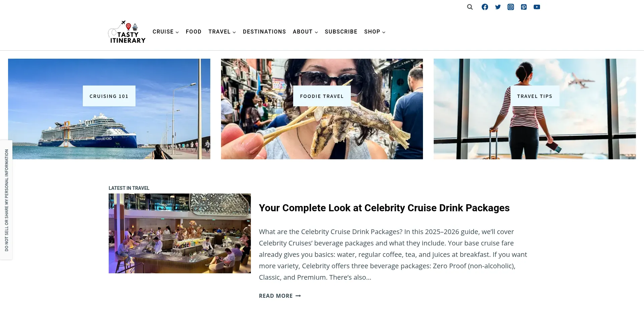Open the Subscribe page link

341,32
